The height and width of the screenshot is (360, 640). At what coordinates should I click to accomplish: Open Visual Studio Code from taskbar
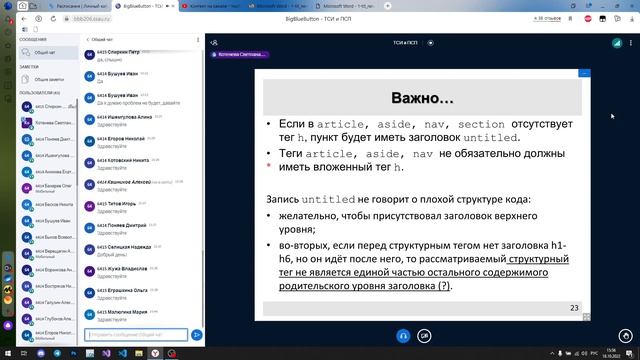122,353
